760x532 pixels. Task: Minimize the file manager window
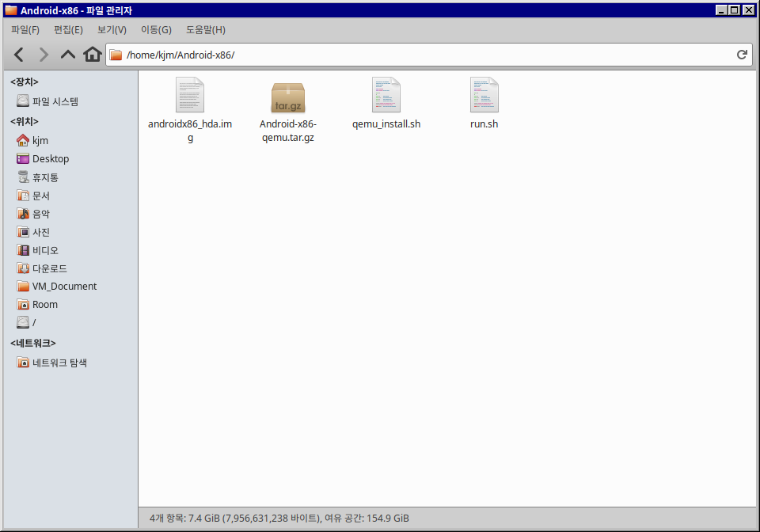click(x=722, y=9)
